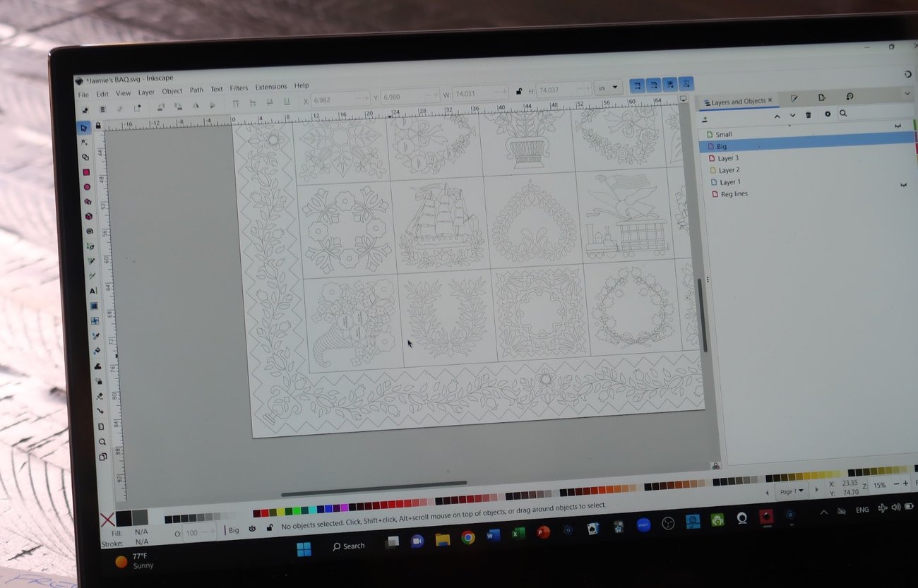Click the delete layer trash icon
The height and width of the screenshot is (588, 918).
(809, 115)
